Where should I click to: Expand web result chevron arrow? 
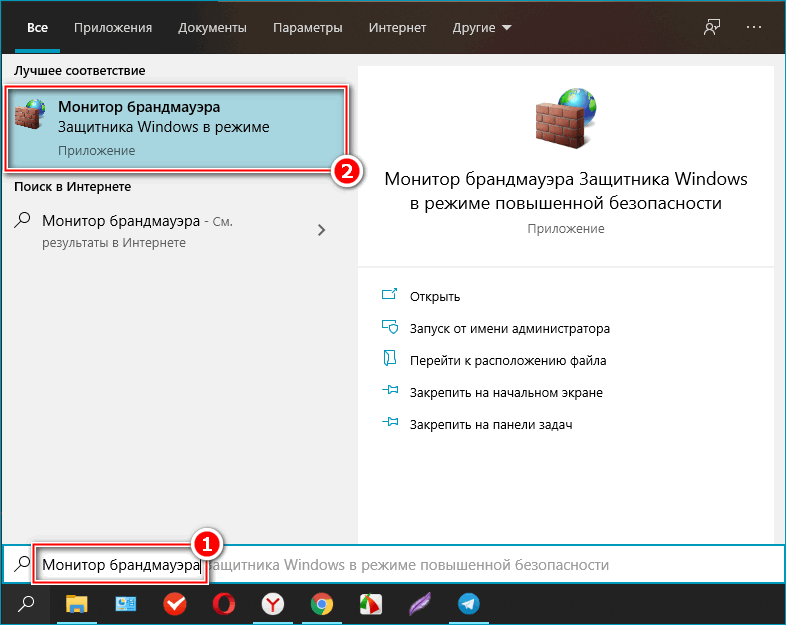(x=321, y=230)
